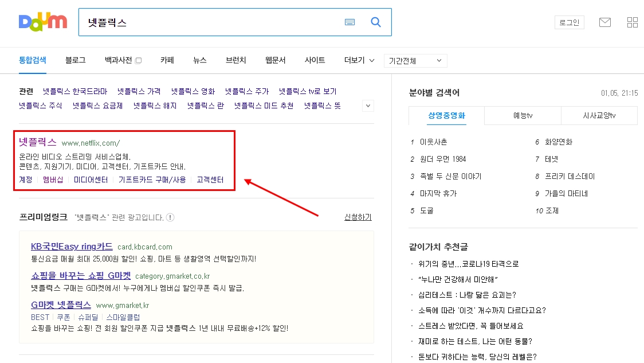Click related search 넷플릭스 해지
The image size is (644, 363).
[155, 106]
